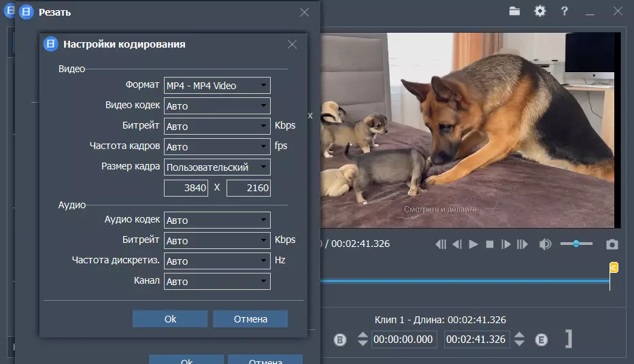Click the help question mark icon
This screenshot has width=634, height=364.
click(564, 11)
